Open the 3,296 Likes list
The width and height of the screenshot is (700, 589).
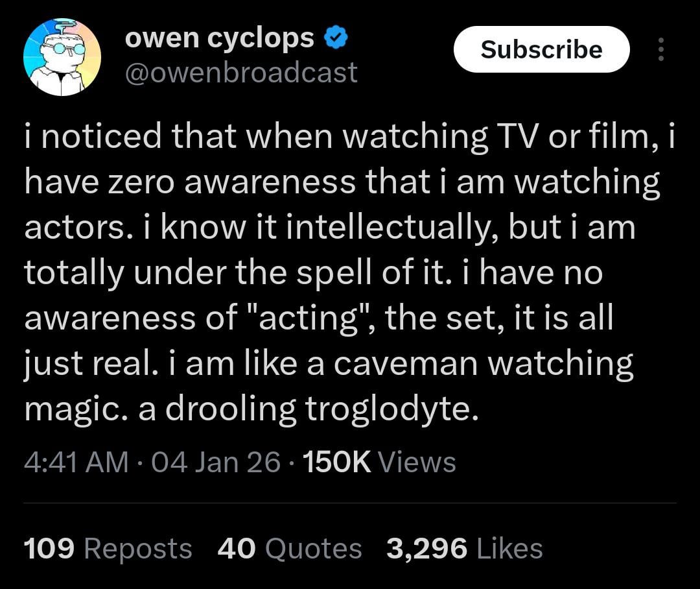click(464, 549)
